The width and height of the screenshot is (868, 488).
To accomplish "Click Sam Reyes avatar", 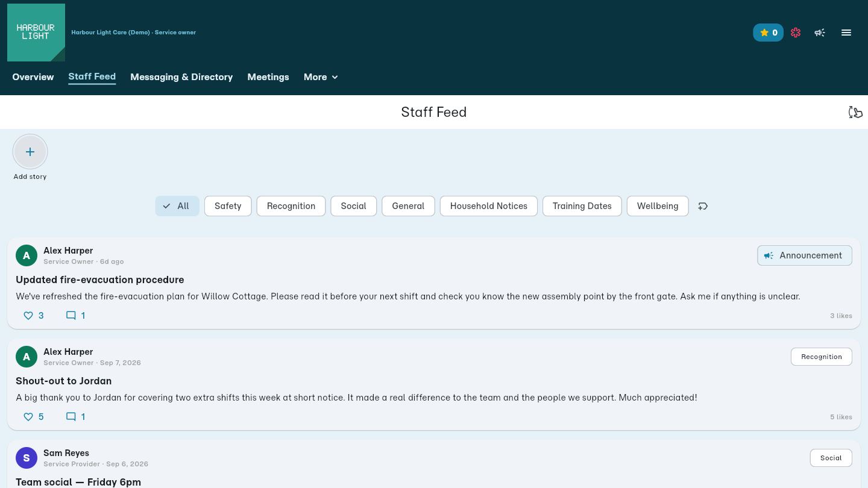I will point(27,458).
